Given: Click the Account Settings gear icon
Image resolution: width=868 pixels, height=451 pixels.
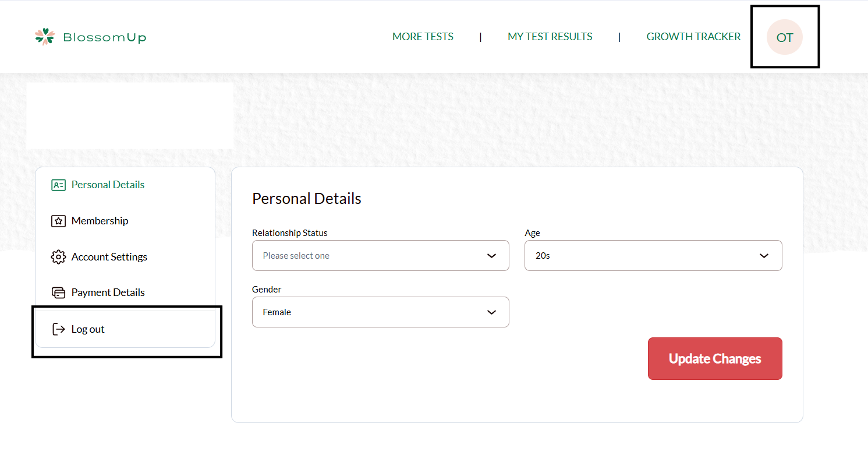Looking at the screenshot, I should (x=58, y=257).
